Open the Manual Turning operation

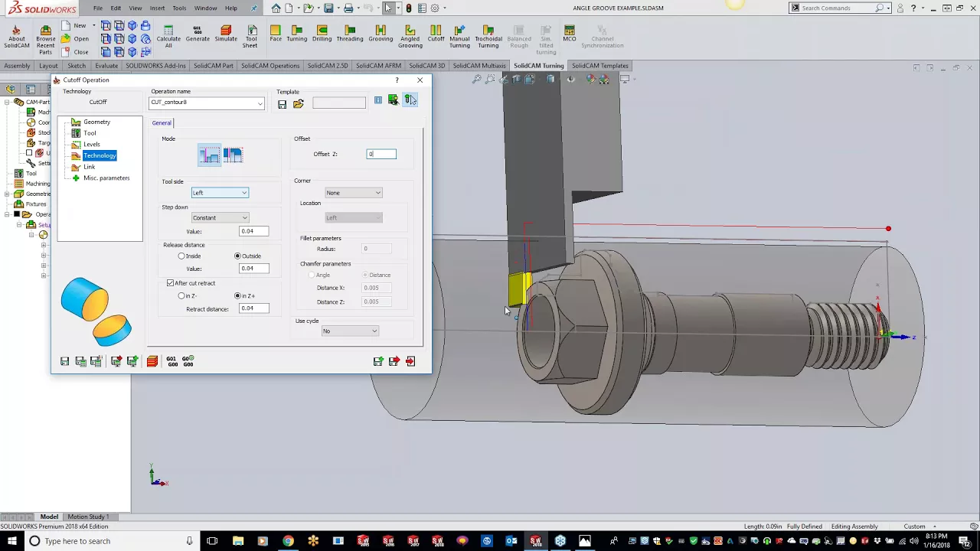point(459,36)
